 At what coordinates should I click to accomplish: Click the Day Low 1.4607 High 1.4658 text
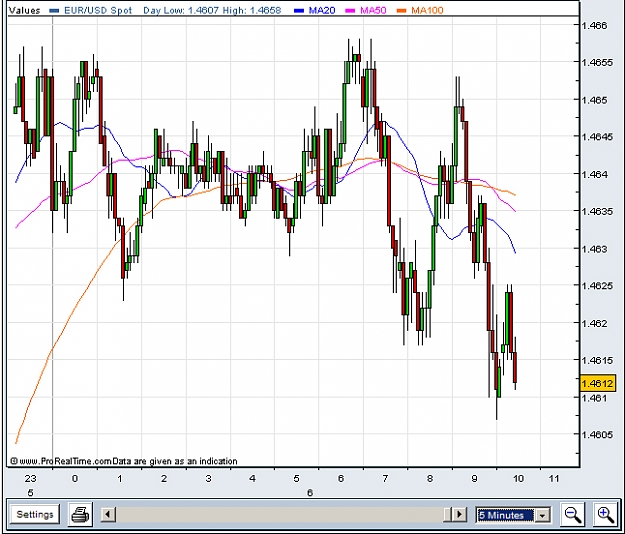click(212, 10)
